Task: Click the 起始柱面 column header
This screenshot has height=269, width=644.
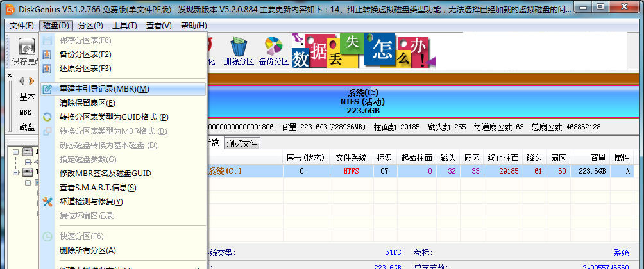Action: (416, 158)
